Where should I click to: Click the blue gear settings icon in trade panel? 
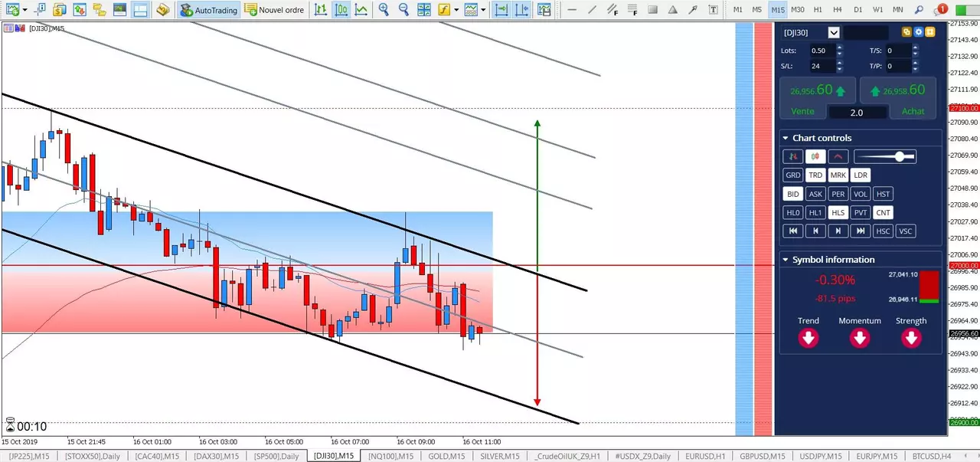(918, 32)
